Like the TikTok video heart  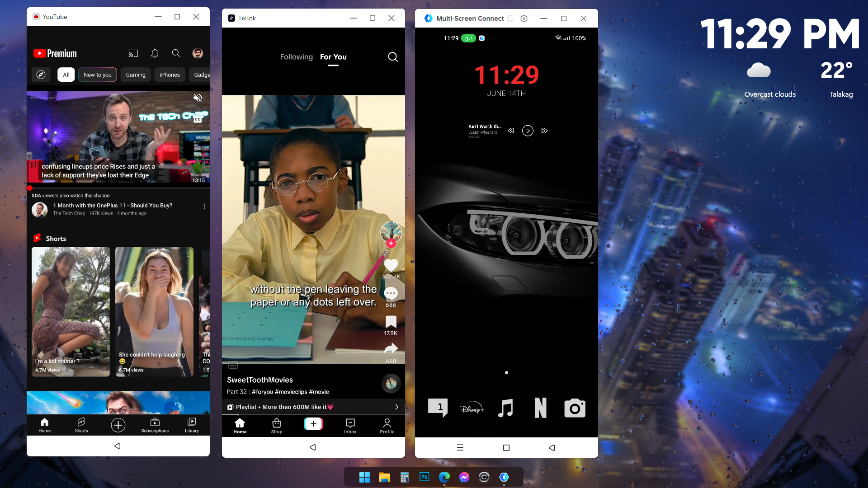pos(391,265)
